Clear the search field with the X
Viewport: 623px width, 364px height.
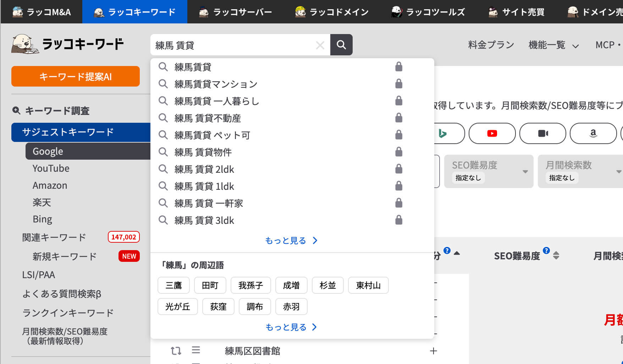[320, 45]
